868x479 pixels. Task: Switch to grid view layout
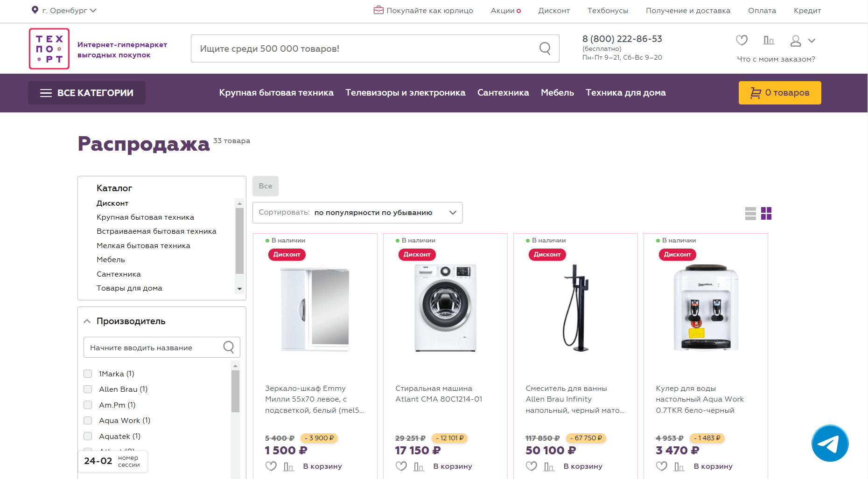[x=766, y=214]
